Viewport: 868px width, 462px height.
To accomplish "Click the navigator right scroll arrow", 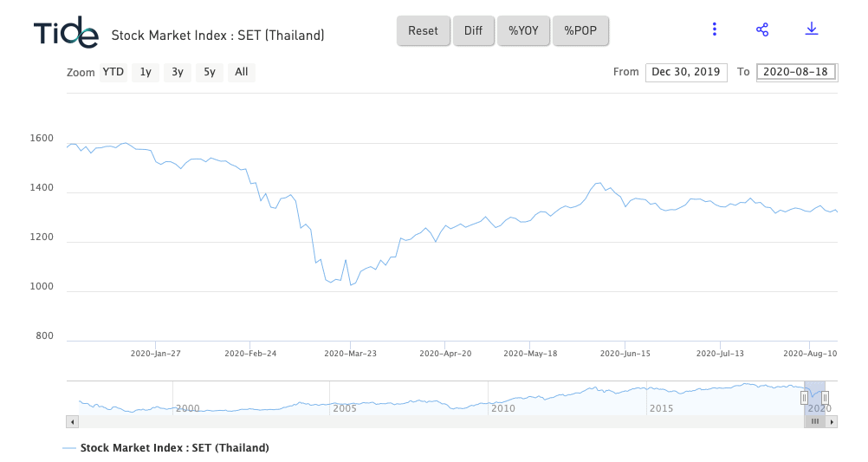I will [x=832, y=422].
